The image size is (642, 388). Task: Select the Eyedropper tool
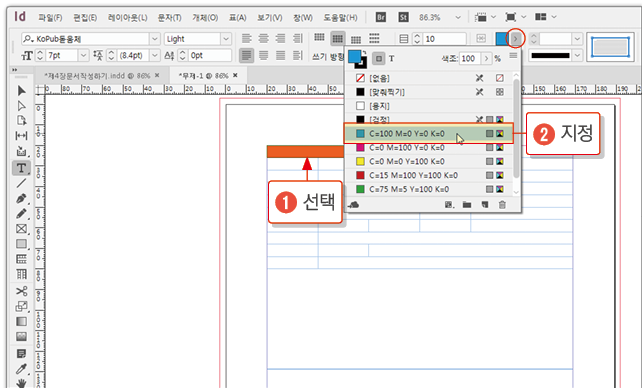click(21, 368)
